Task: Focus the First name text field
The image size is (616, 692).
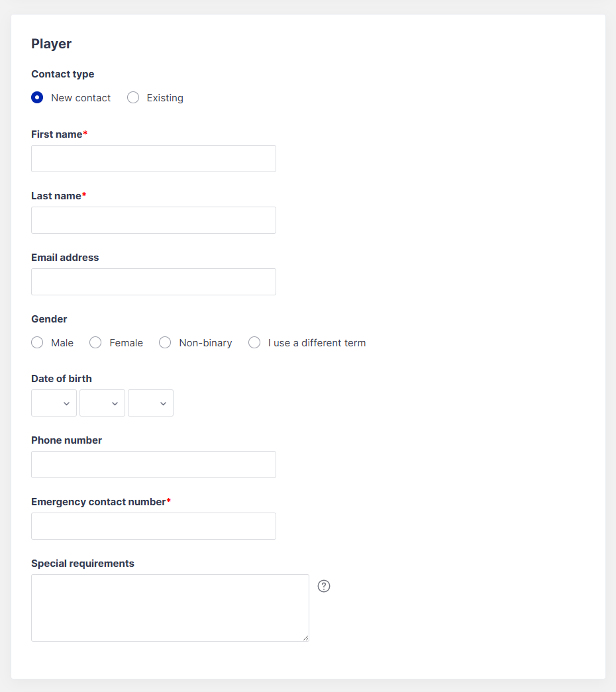Action: click(153, 158)
